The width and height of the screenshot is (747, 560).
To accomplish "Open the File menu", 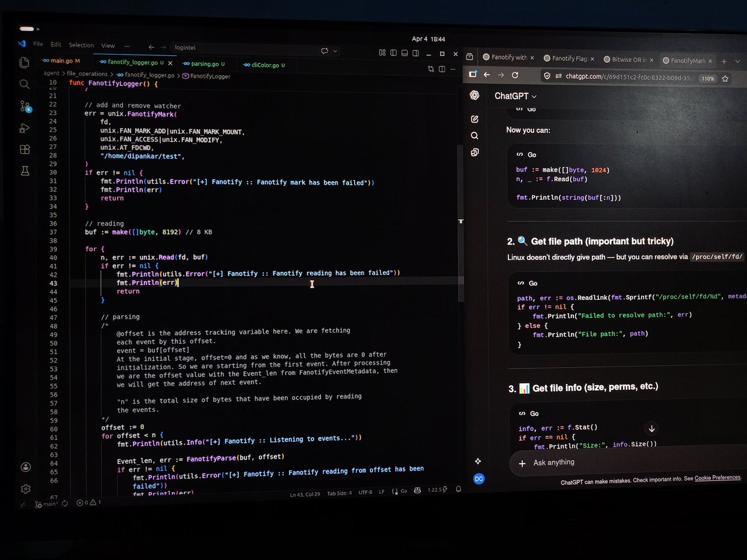I will tap(38, 45).
